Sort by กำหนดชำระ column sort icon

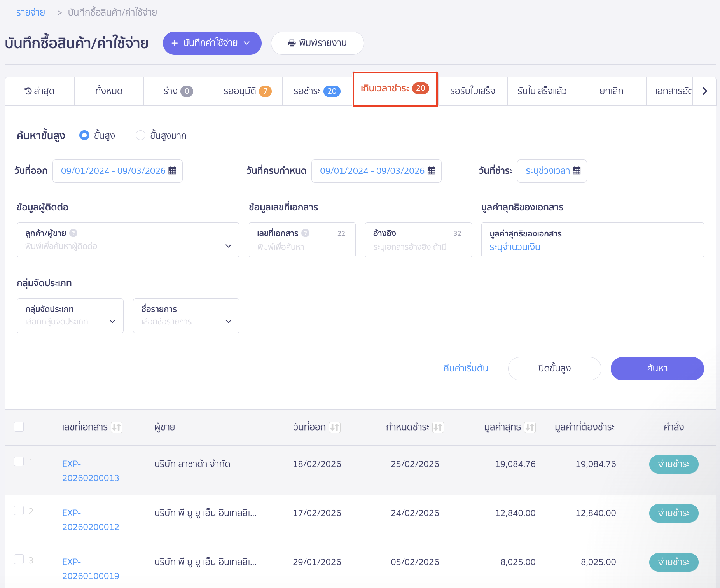click(x=438, y=427)
